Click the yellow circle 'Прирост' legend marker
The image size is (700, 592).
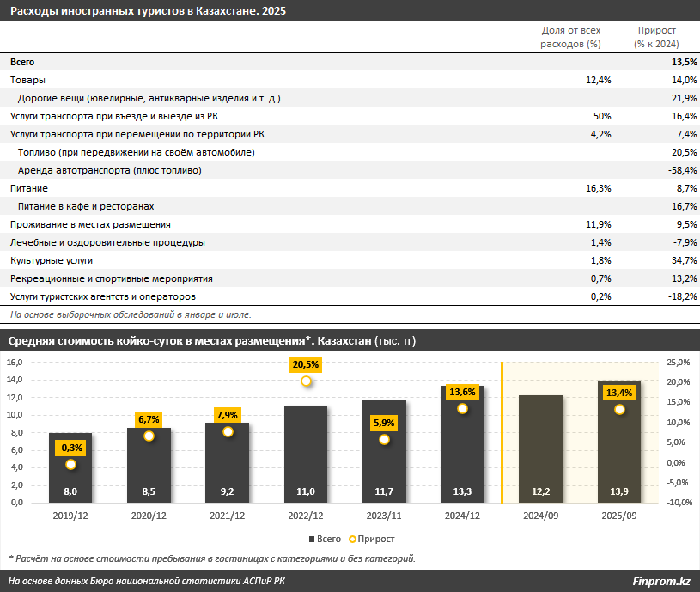click(352, 538)
